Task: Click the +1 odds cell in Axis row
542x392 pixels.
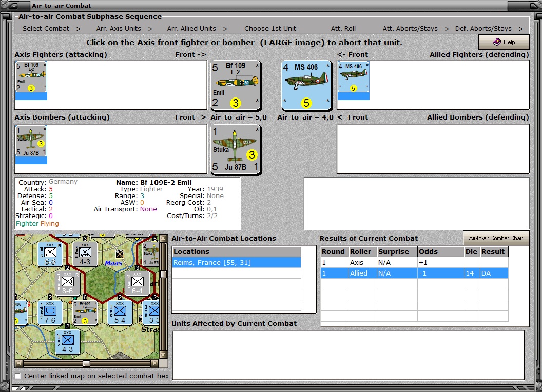Action: coord(440,262)
